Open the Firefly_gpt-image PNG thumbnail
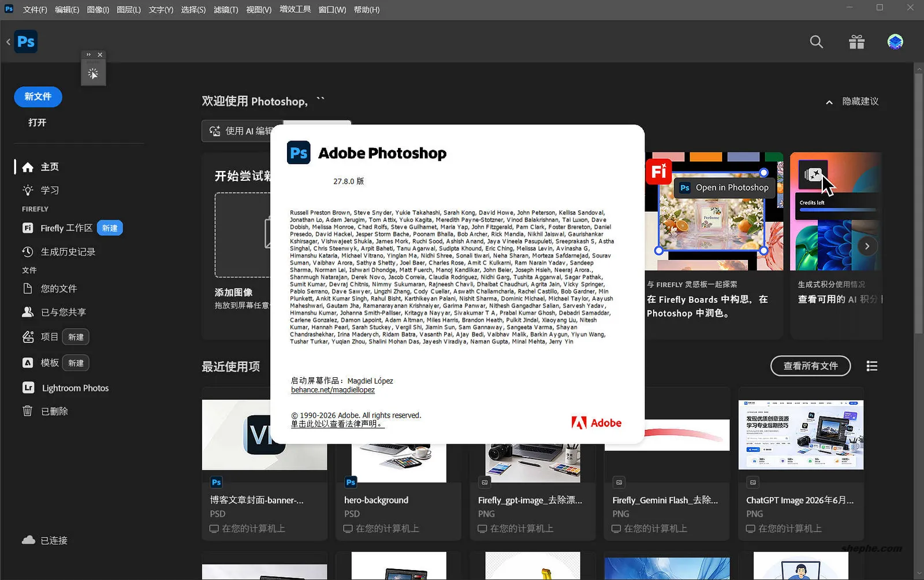Image resolution: width=924 pixels, height=580 pixels. point(533,463)
